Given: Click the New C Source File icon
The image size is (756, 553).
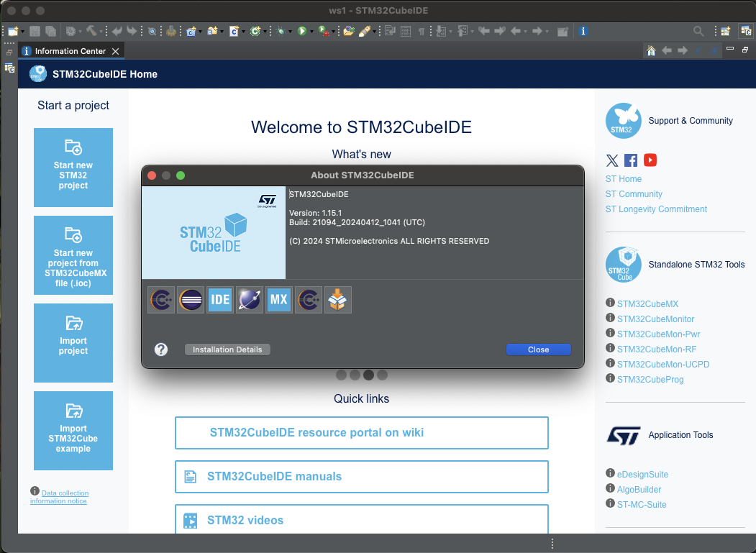Looking at the screenshot, I should (234, 32).
